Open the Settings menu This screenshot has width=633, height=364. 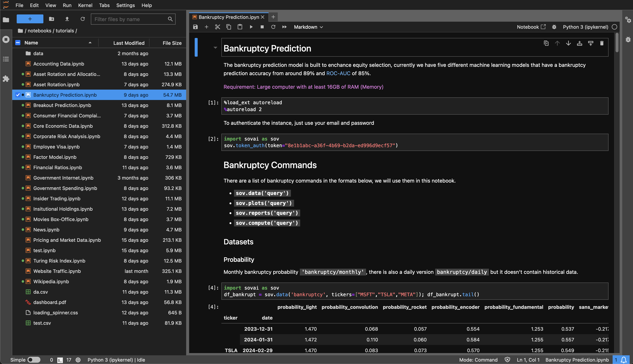pyautogui.click(x=125, y=5)
